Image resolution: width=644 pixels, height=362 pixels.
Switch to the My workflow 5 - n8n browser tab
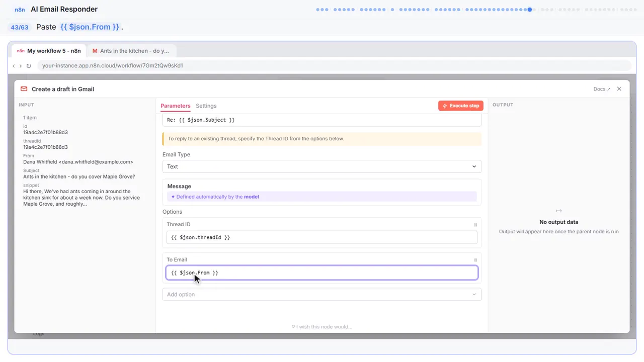[49, 51]
